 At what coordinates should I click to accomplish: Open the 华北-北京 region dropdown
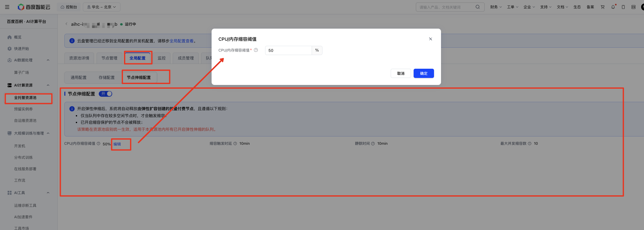pyautogui.click(x=102, y=7)
